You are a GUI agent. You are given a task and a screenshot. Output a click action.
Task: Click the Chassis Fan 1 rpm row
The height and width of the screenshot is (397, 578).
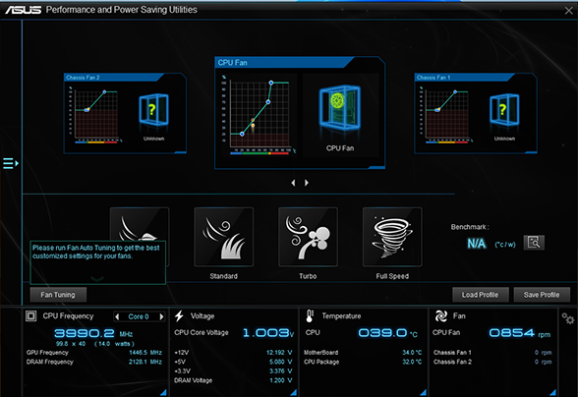[493, 352]
